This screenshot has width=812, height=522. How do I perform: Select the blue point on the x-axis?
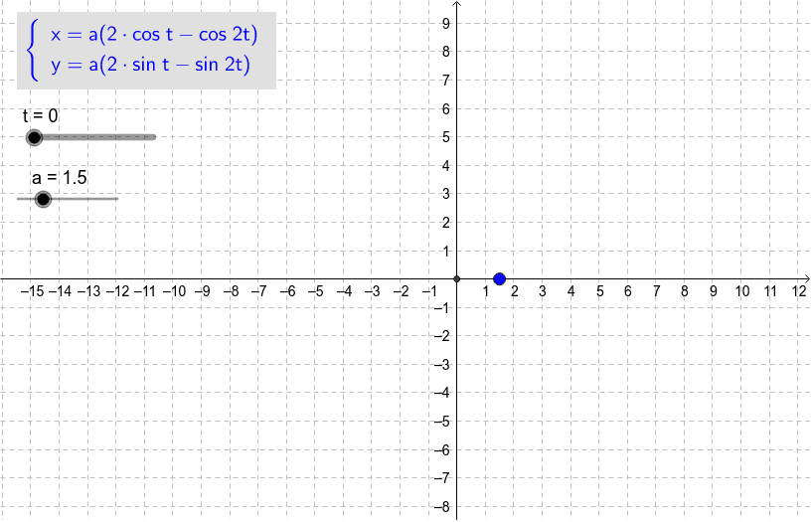click(499, 279)
